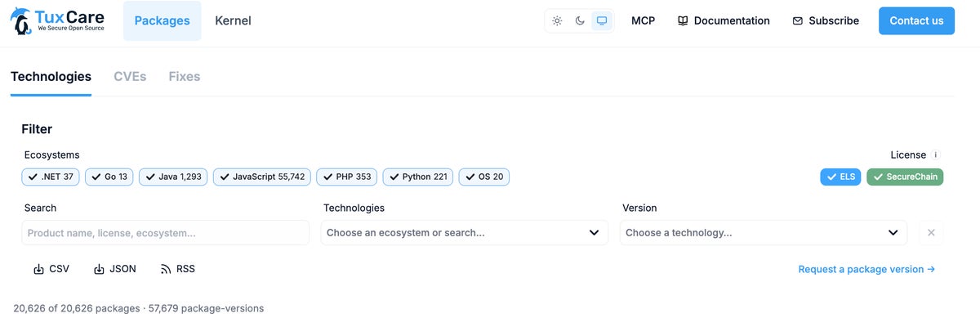The image size is (980, 327).
Task: Open the Version dropdown
Action: [764, 233]
